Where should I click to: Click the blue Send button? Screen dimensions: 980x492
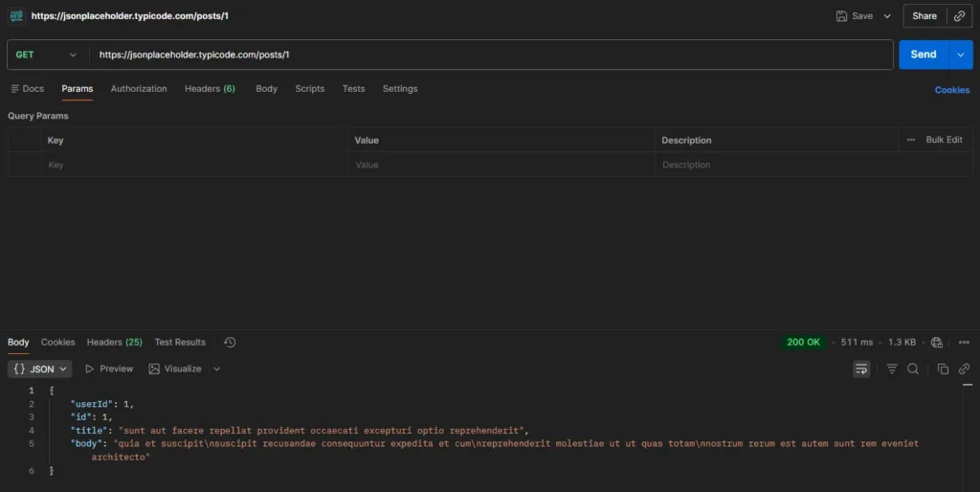[924, 55]
